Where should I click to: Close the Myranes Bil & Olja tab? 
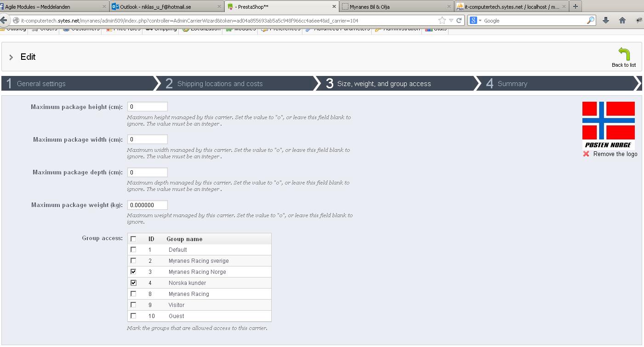click(449, 6)
